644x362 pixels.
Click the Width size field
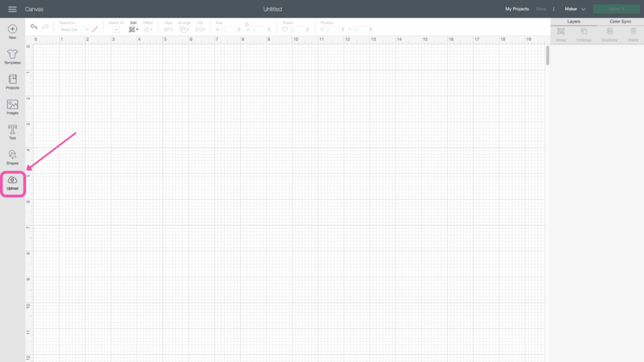pyautogui.click(x=229, y=30)
